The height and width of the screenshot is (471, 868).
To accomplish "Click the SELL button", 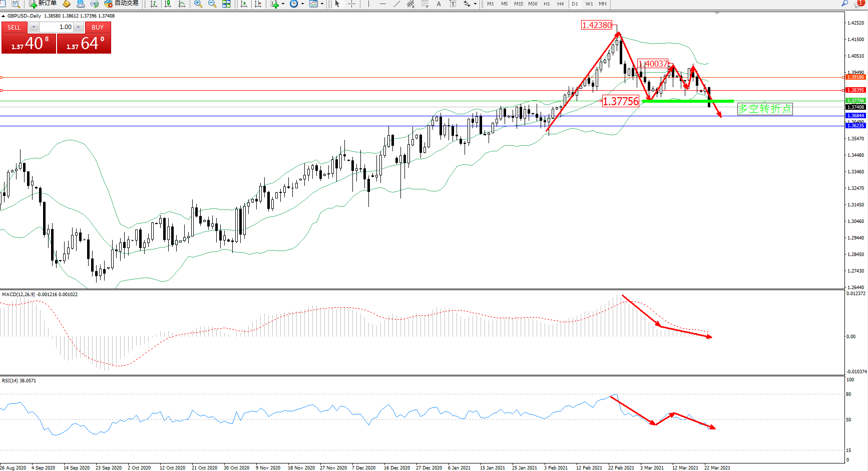I will [x=14, y=28].
